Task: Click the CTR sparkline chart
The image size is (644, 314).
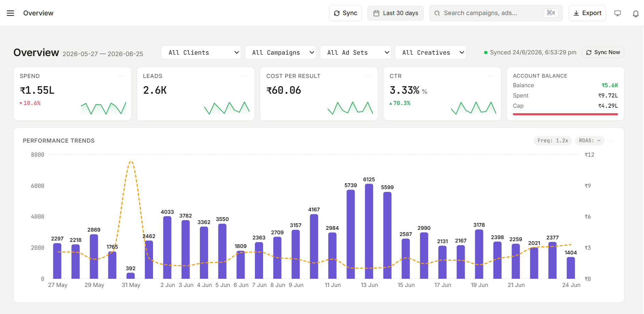Action: coord(474,108)
